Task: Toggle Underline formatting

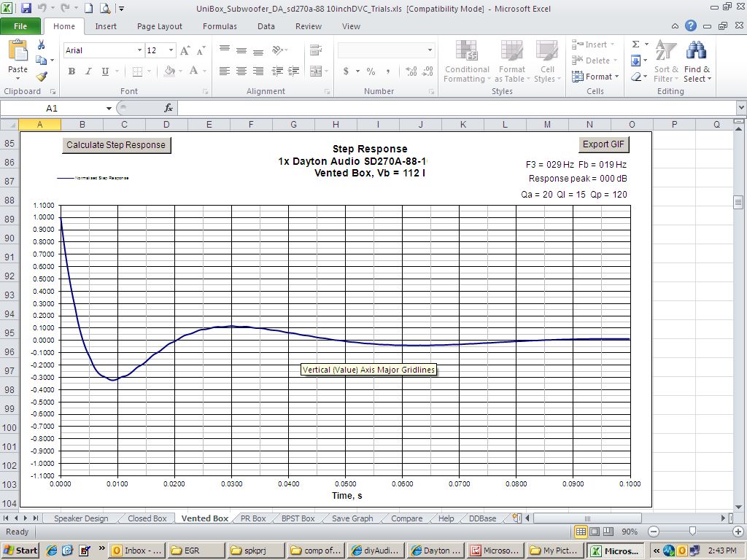Action: coord(105,71)
